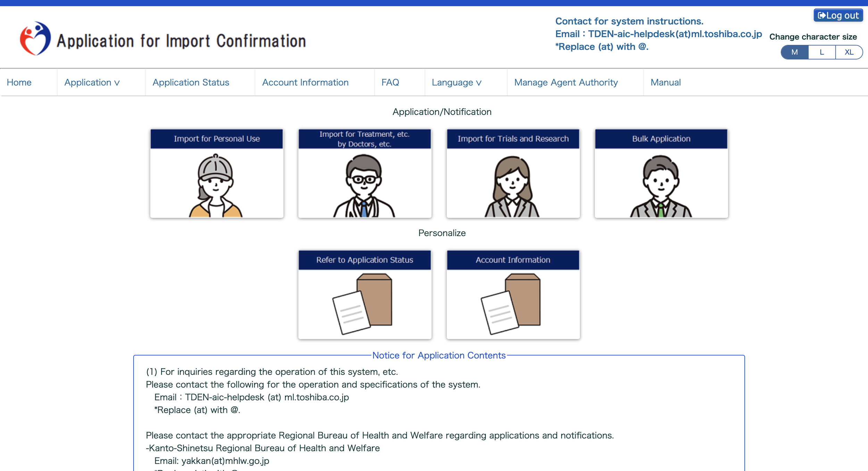Click the site logo heart icon
The image size is (868, 471).
pyautogui.click(x=35, y=39)
